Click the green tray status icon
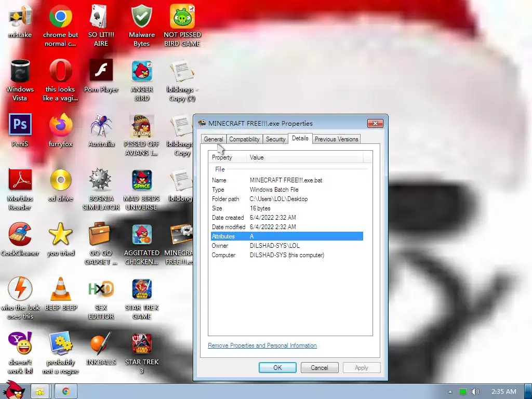The image size is (532, 399). 463,392
